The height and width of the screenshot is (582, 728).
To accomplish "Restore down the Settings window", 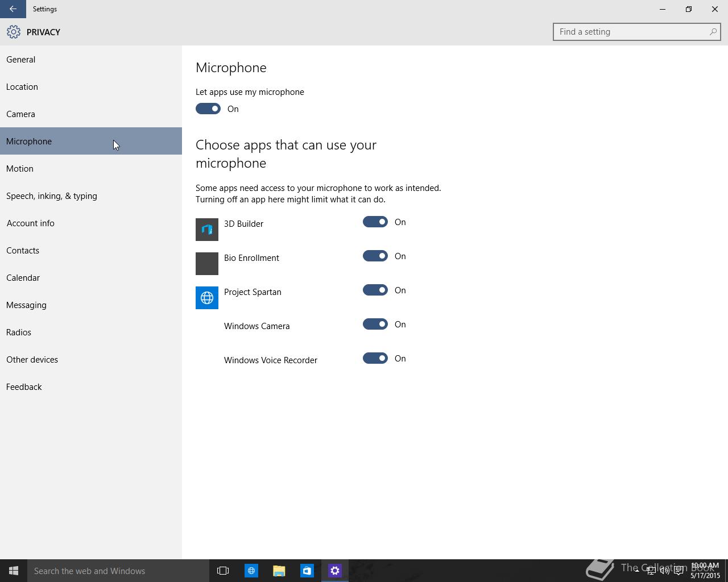I will pyautogui.click(x=689, y=9).
